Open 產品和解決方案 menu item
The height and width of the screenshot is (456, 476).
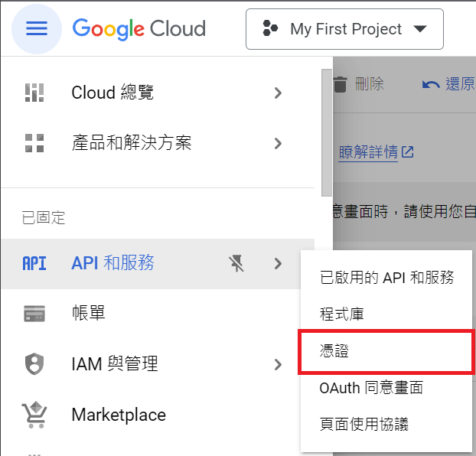(158, 143)
